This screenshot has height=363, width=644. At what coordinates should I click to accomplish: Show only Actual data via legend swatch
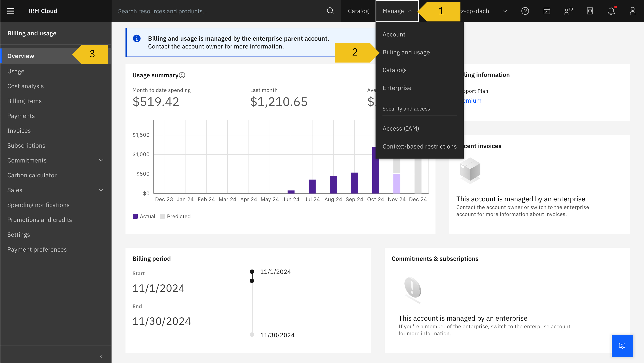pos(135,216)
